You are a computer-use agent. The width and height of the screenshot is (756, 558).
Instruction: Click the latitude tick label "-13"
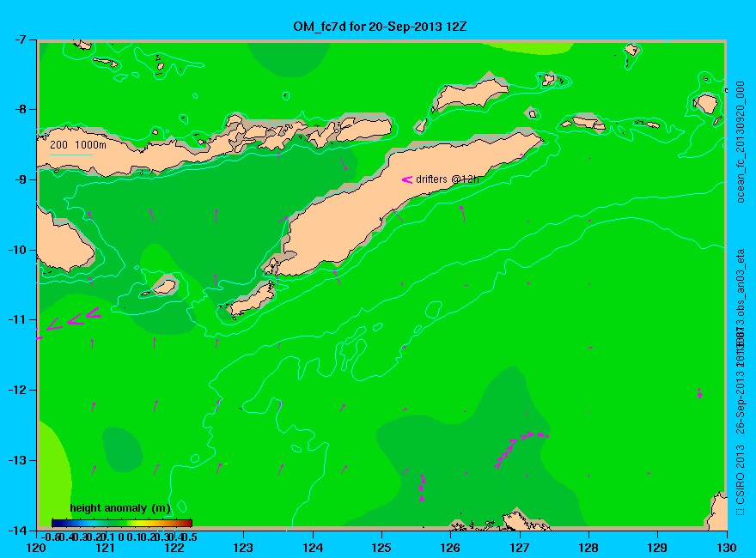[17, 460]
